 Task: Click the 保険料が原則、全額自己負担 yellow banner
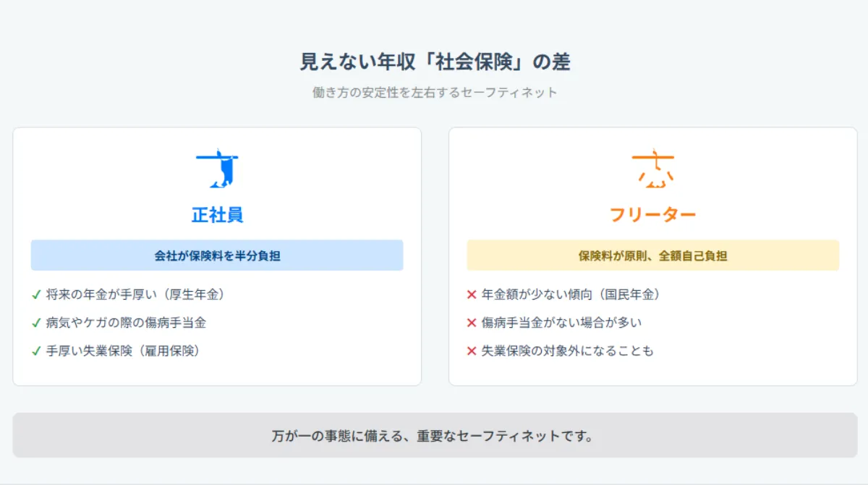pyautogui.click(x=652, y=256)
